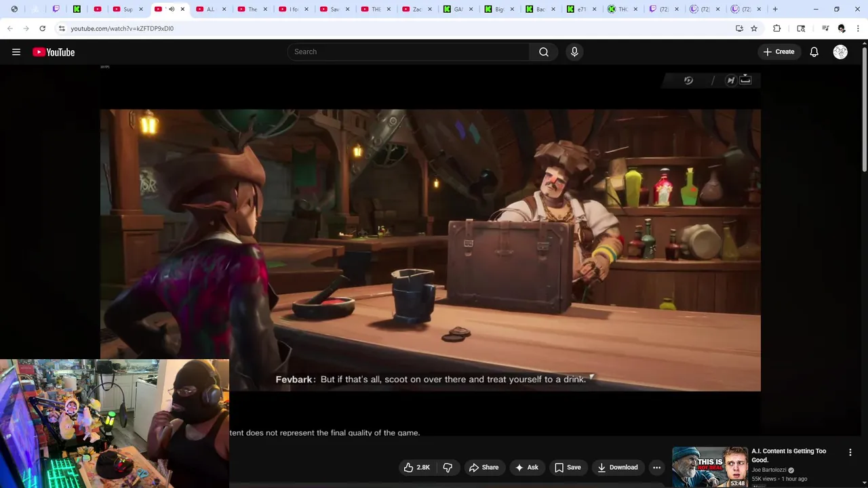
Task: Like the video with 2.8K likes
Action: tap(416, 468)
